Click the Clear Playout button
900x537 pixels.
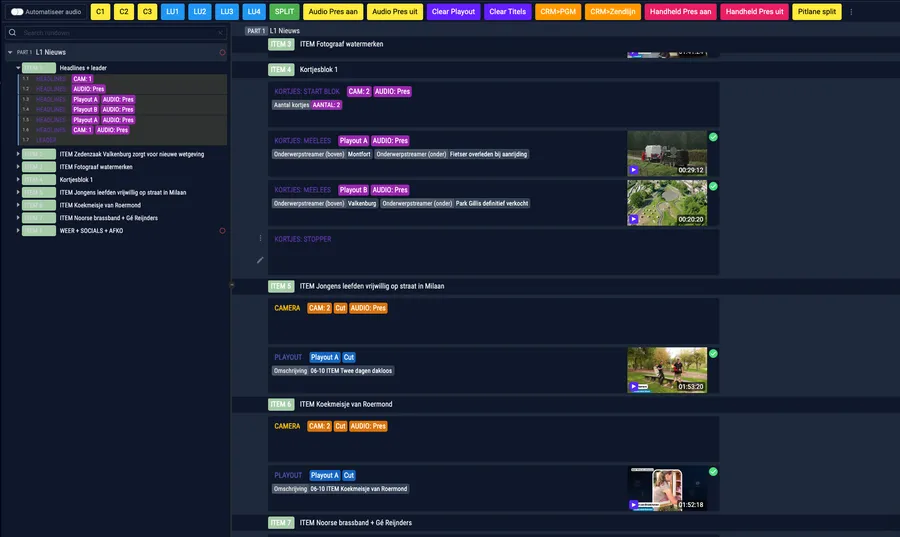pyautogui.click(x=453, y=11)
